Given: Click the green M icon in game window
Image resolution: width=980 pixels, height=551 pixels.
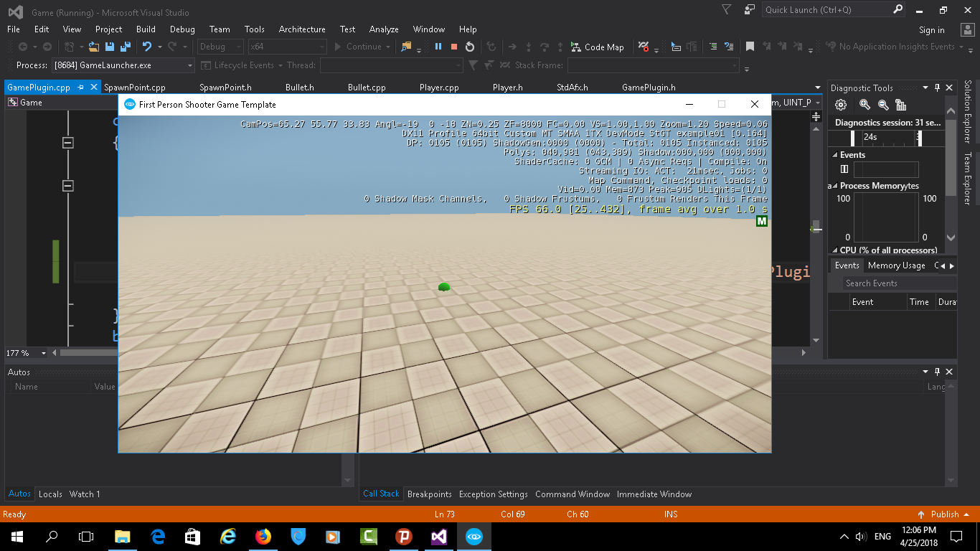Looking at the screenshot, I should click(762, 221).
